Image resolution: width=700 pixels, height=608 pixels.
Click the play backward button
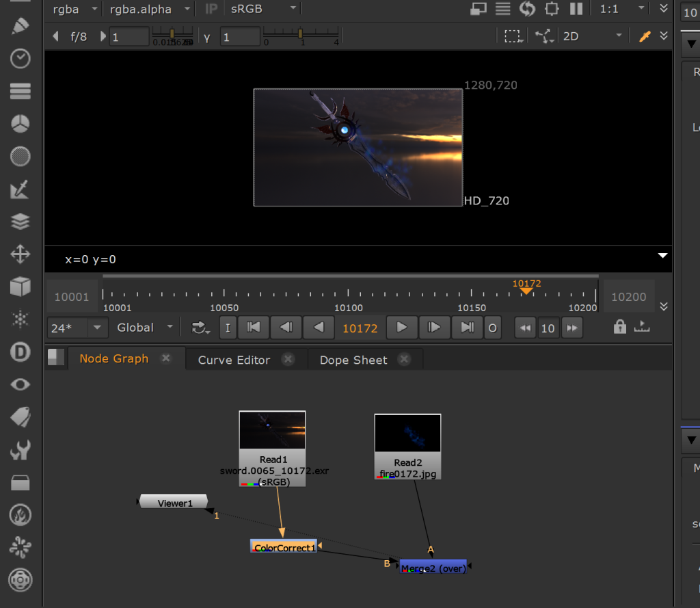[319, 328]
